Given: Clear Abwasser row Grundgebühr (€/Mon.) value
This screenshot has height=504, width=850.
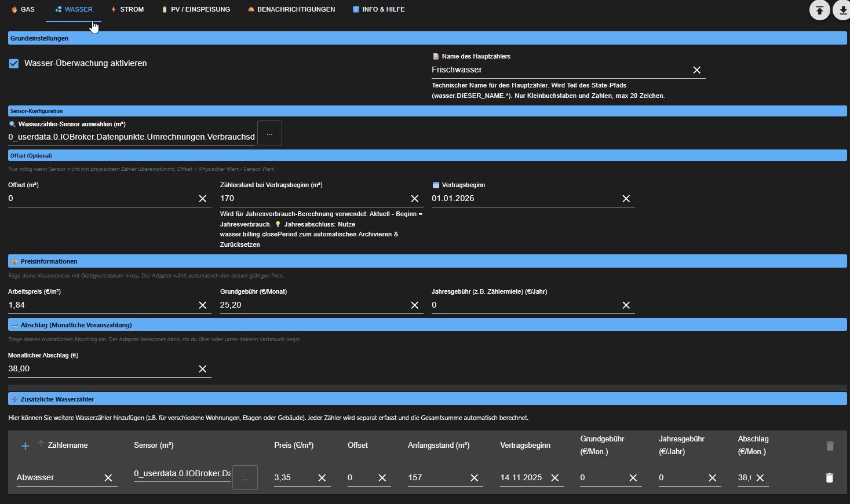Looking at the screenshot, I should click(633, 478).
